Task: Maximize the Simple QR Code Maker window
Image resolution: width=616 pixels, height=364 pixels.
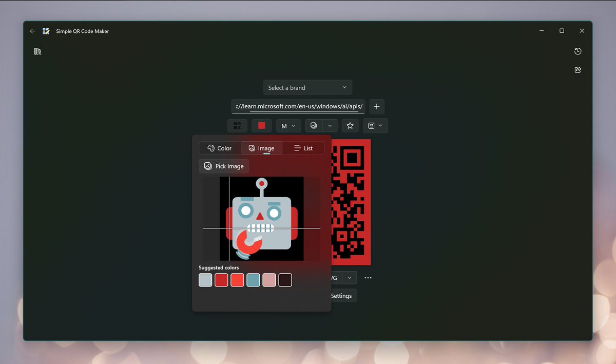Action: coord(562,31)
